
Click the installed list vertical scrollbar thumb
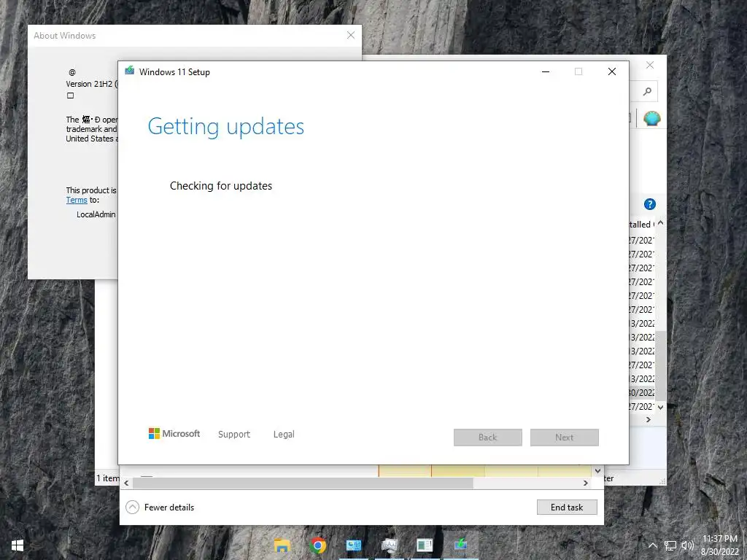pyautogui.click(x=660, y=366)
